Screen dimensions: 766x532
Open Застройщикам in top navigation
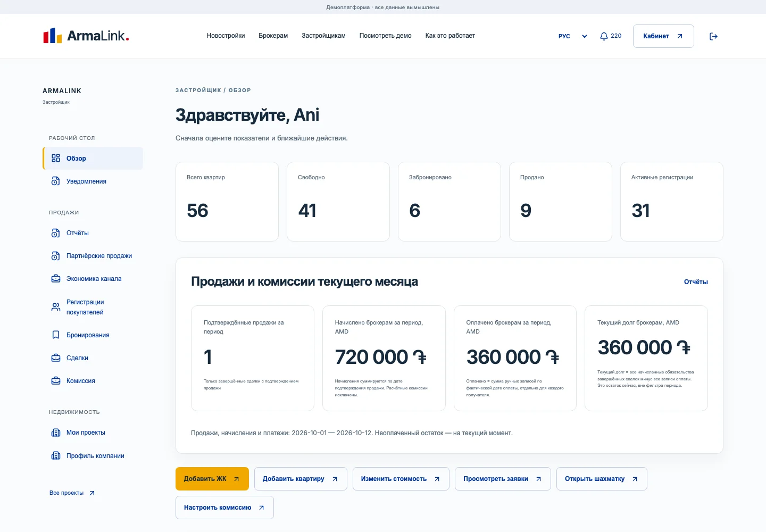[x=323, y=36]
